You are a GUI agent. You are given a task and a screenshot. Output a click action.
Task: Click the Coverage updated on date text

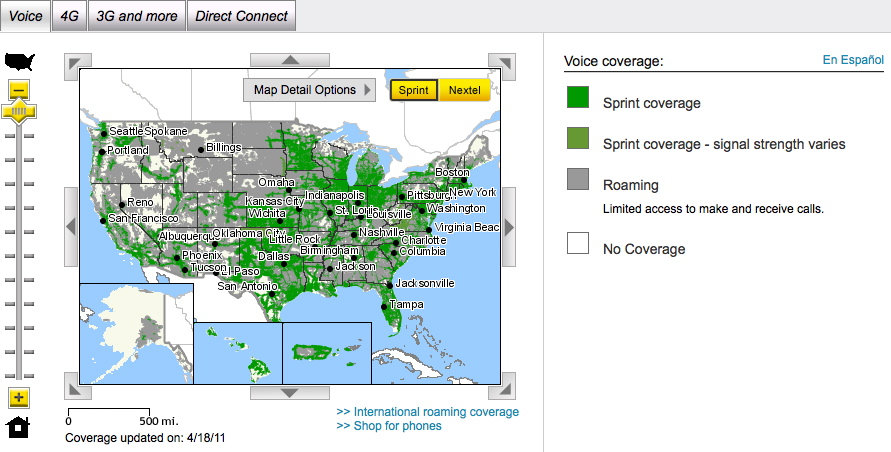coord(145,438)
